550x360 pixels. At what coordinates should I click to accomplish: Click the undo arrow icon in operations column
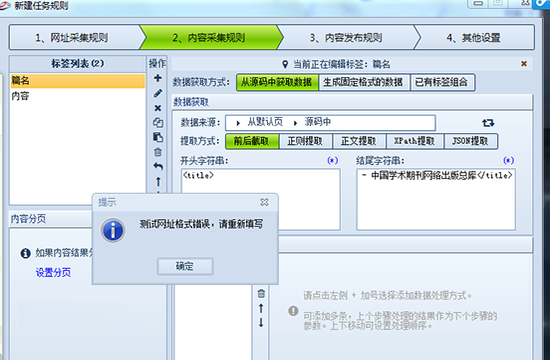[158, 167]
